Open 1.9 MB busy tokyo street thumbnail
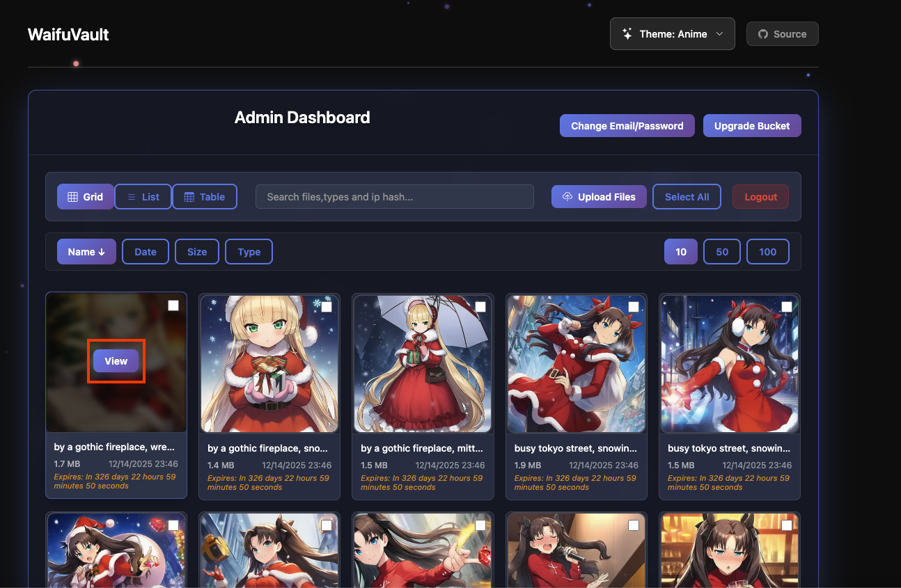The image size is (901, 588). (x=576, y=364)
